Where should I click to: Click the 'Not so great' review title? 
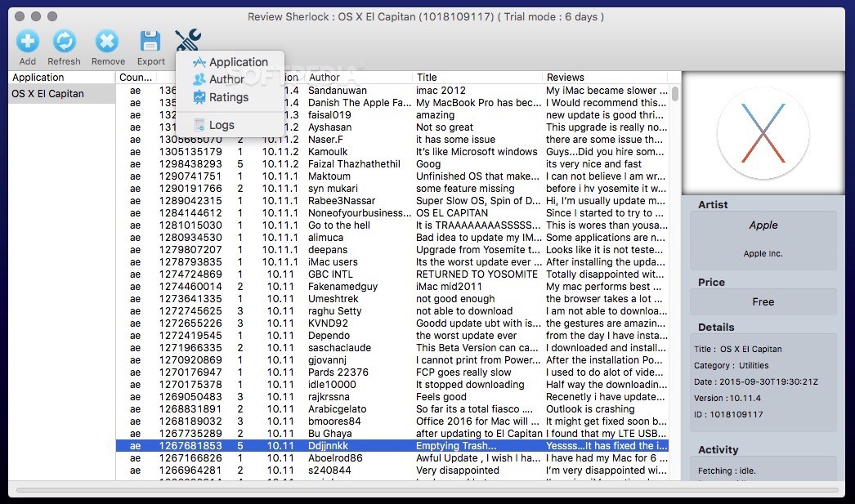pyautogui.click(x=445, y=127)
